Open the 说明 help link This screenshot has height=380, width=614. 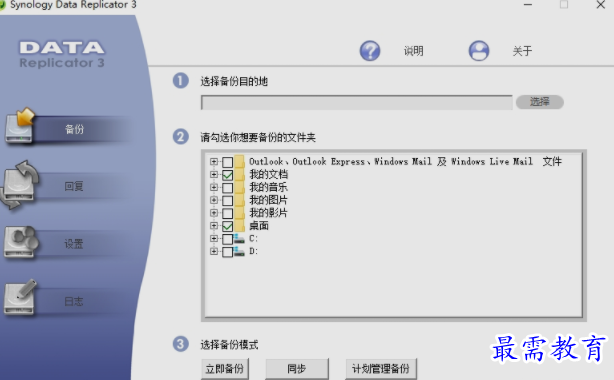414,51
